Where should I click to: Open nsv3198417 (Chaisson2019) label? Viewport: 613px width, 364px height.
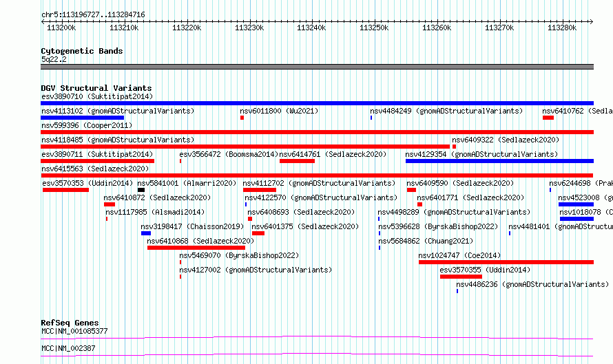click(x=192, y=226)
